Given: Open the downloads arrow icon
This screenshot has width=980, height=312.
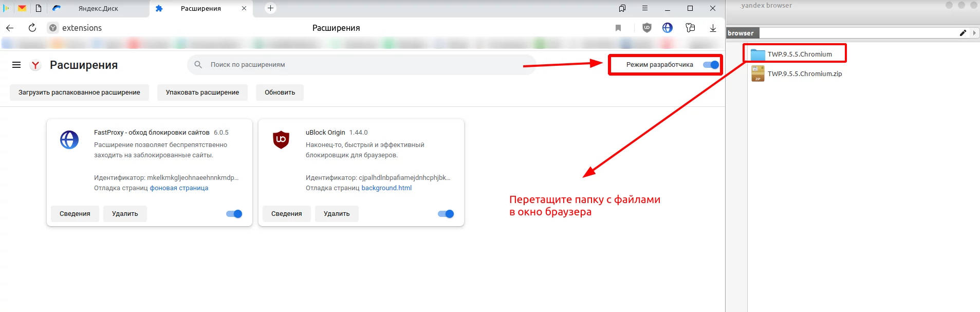Looking at the screenshot, I should 713,28.
